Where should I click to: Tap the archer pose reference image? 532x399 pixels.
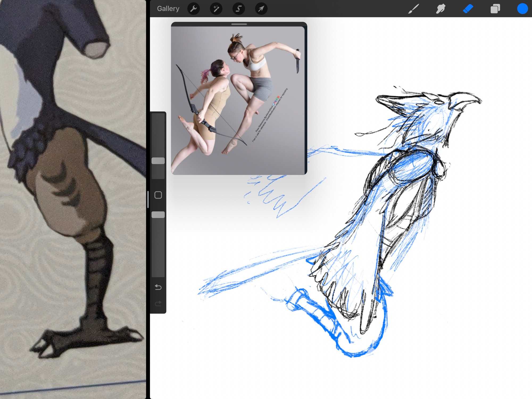click(x=238, y=100)
